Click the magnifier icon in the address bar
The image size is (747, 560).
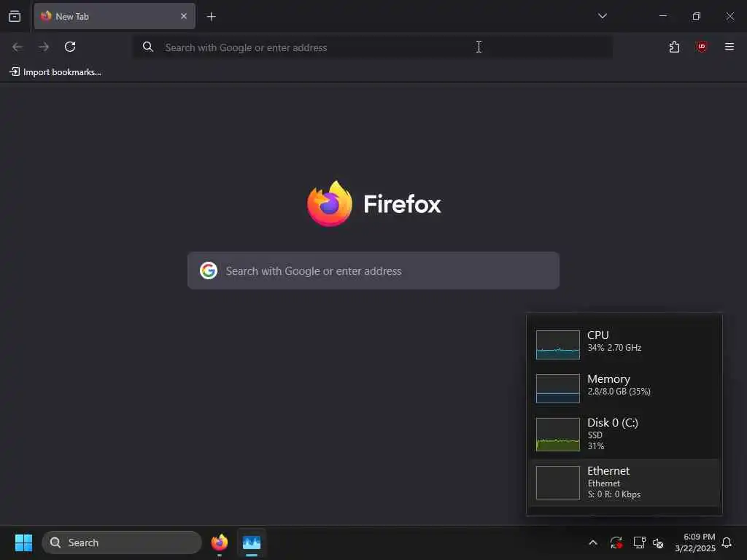[x=148, y=47]
